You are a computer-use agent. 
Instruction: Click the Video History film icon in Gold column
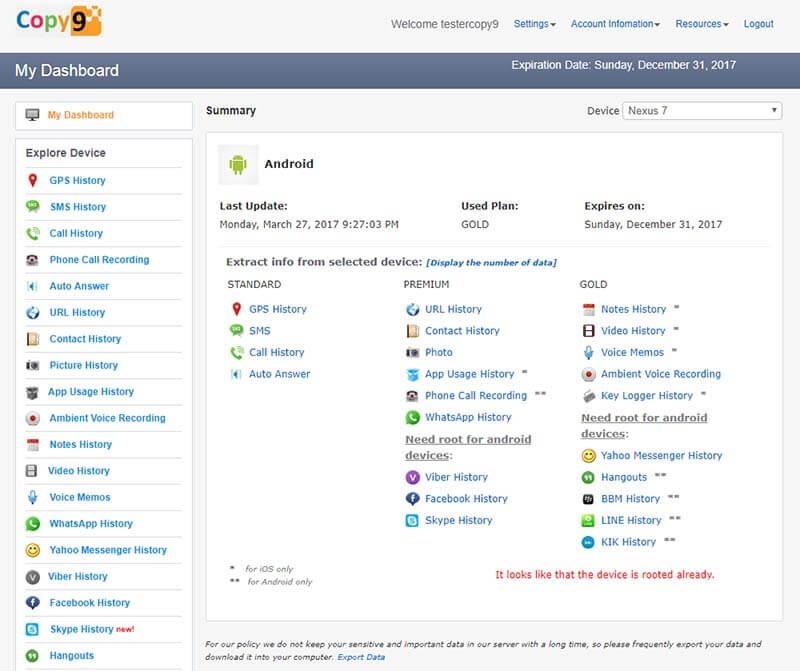[x=589, y=331]
